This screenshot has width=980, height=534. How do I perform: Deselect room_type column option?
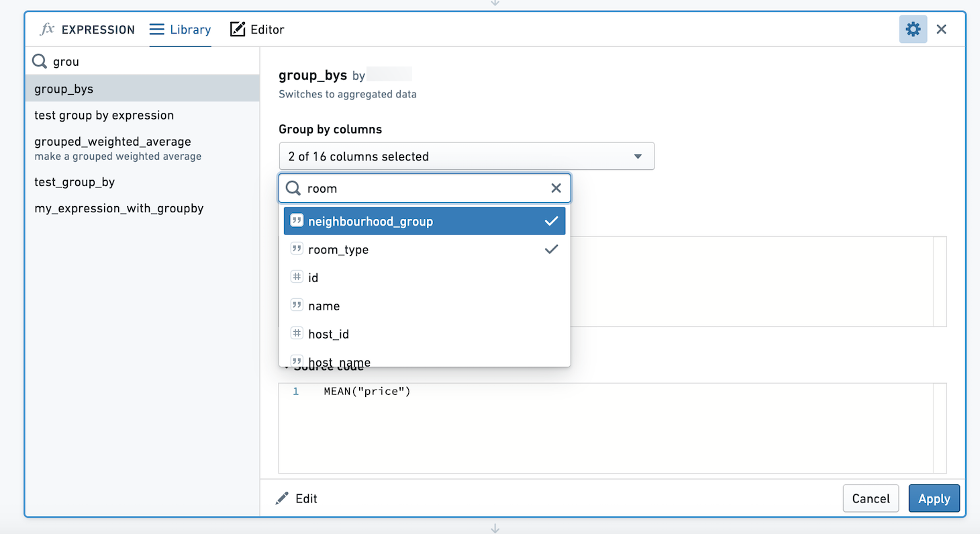tap(424, 249)
